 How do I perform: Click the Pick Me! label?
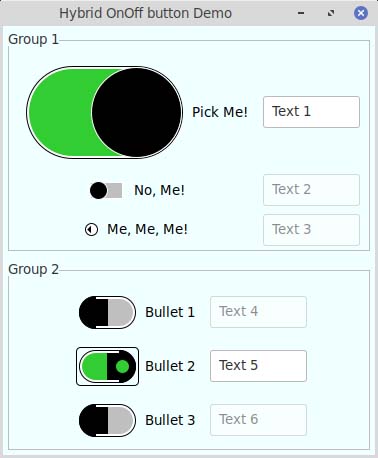click(x=220, y=112)
